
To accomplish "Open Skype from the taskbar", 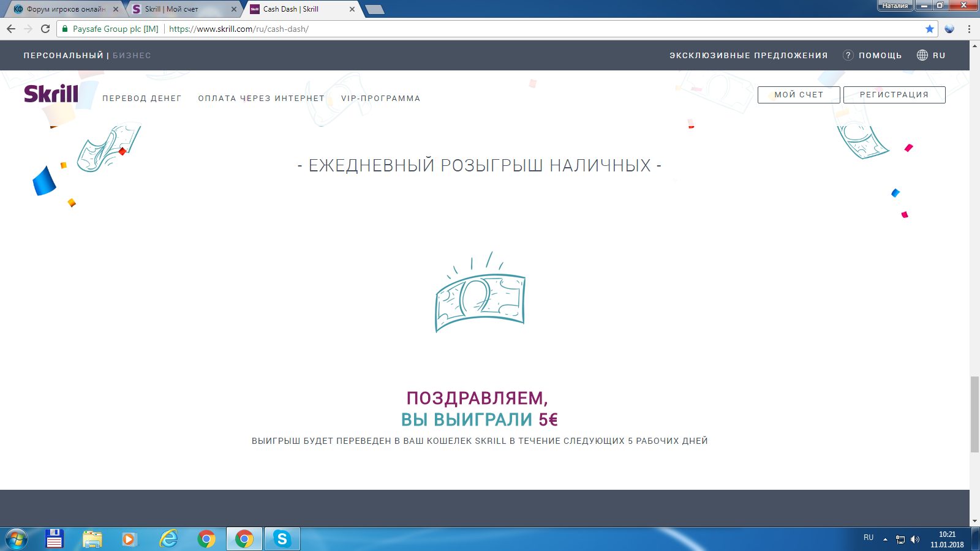I will tap(282, 539).
